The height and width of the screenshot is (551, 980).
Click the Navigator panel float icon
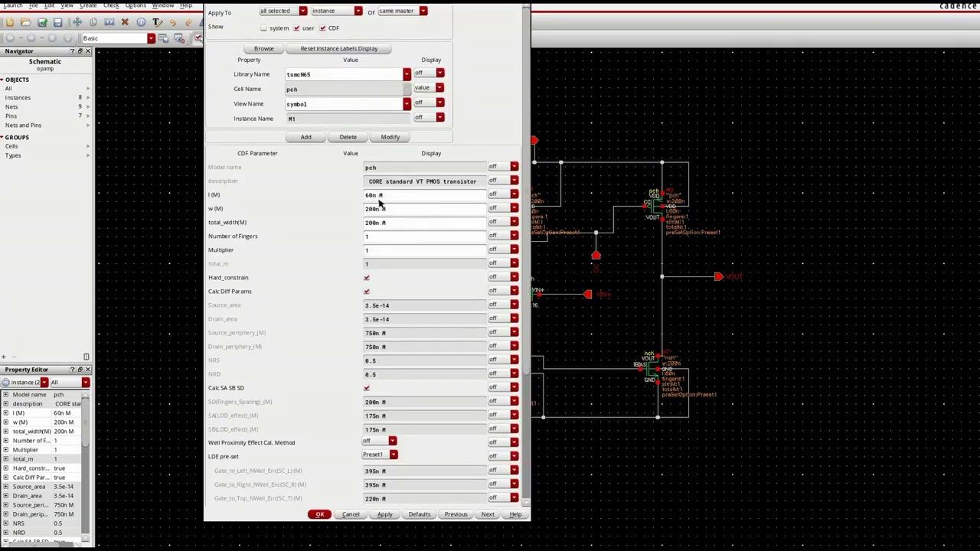point(80,51)
